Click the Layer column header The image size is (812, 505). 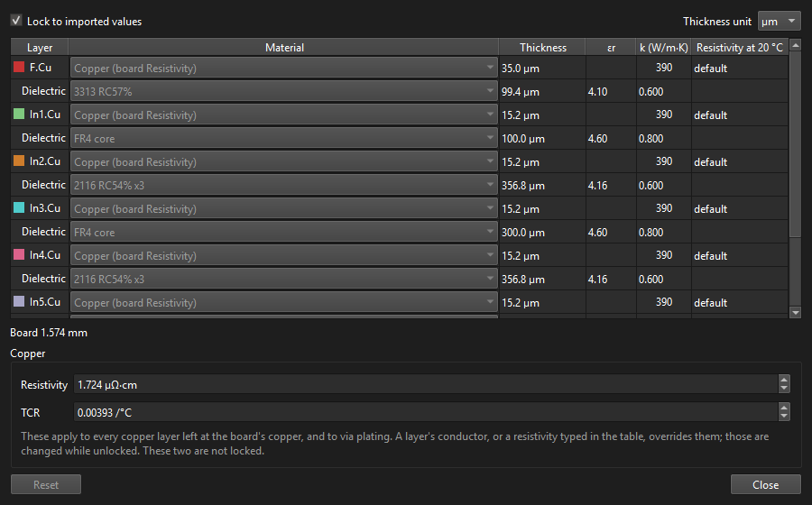(x=40, y=47)
